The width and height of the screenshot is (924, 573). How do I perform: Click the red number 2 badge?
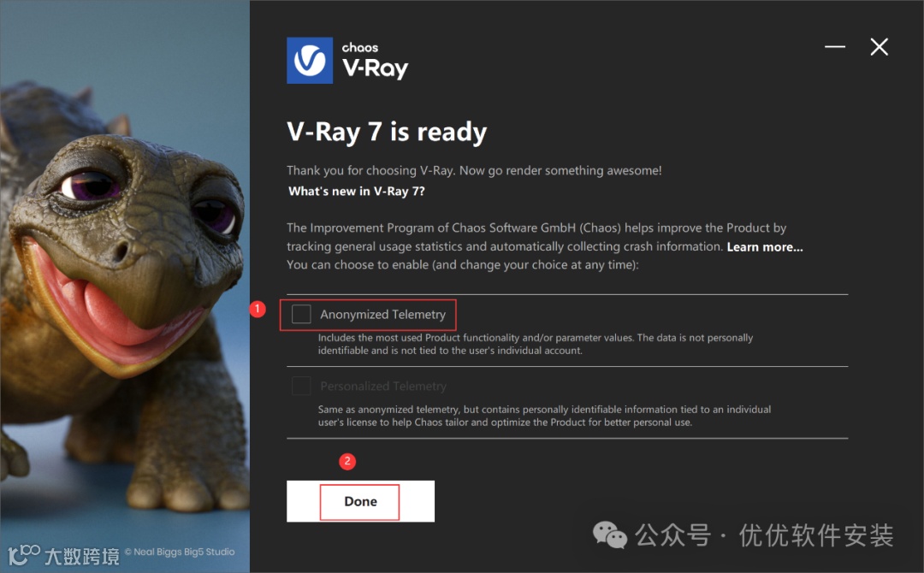point(347,461)
